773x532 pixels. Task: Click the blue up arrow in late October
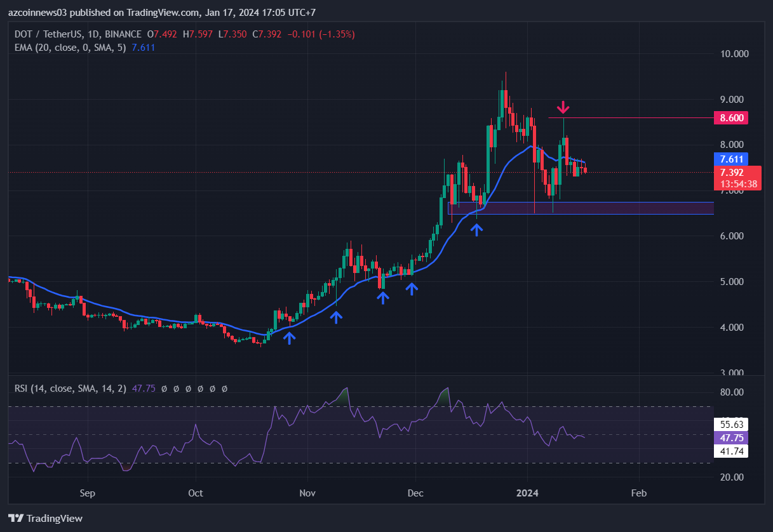(290, 338)
